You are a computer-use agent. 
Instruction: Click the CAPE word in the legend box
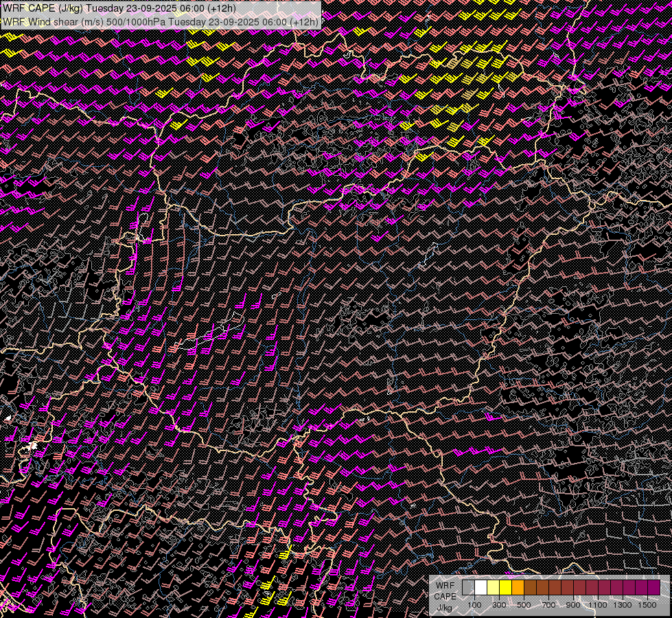[445, 597]
